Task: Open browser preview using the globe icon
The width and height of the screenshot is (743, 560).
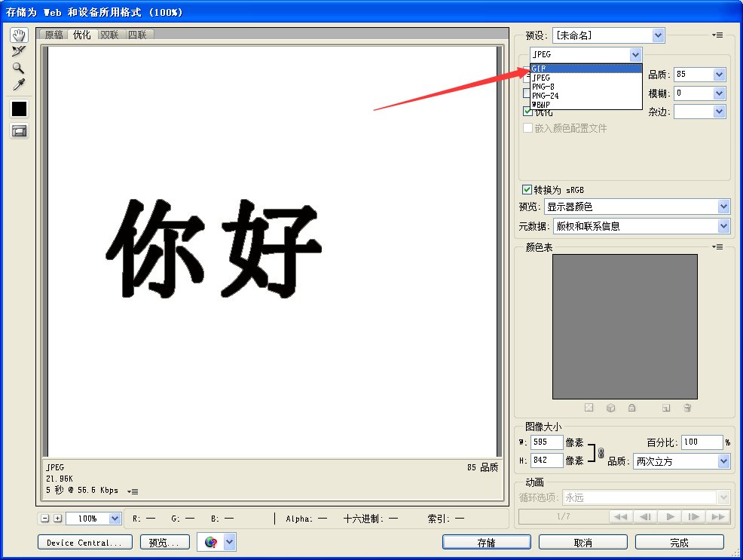Action: pyautogui.click(x=212, y=541)
